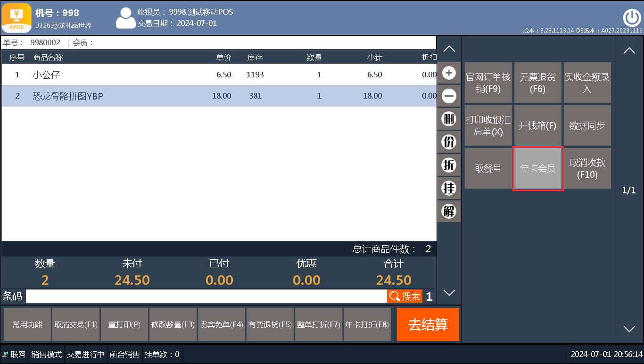
Task: Suspend order using the 挂 icon
Action: click(x=449, y=188)
